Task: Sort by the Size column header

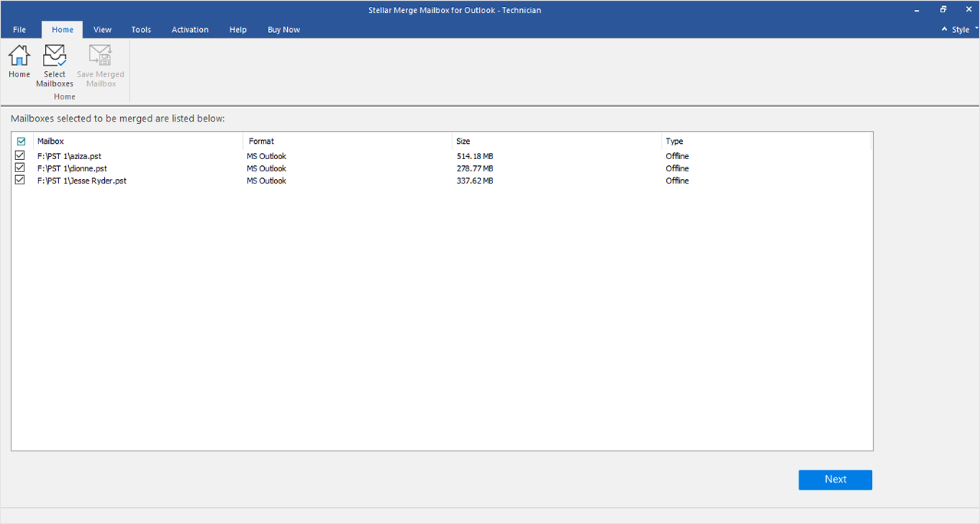Action: pos(557,142)
